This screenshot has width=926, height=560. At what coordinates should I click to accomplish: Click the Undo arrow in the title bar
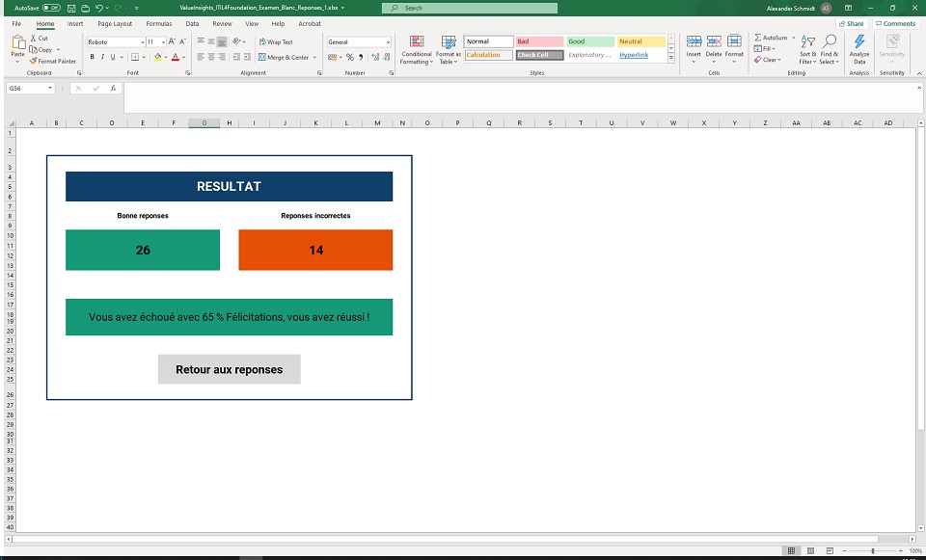click(x=99, y=9)
